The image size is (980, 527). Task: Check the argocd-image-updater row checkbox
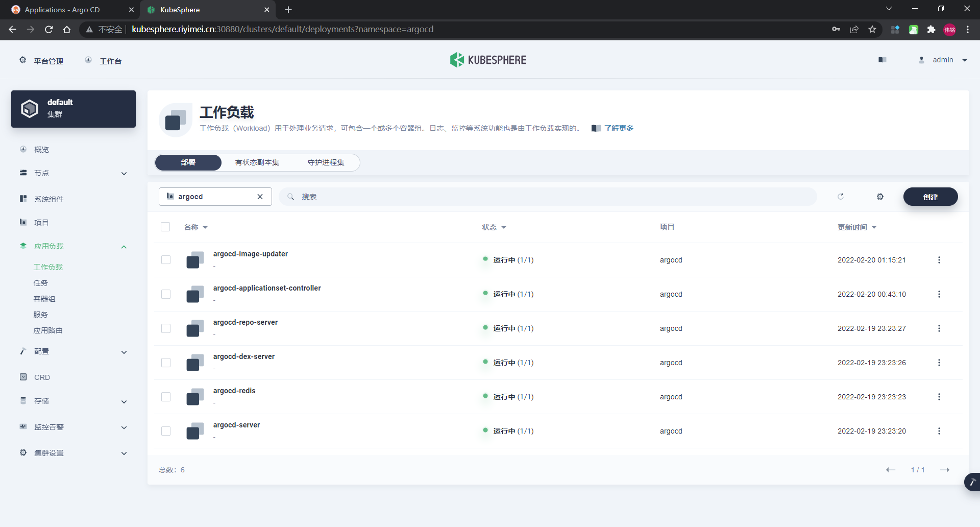166,260
